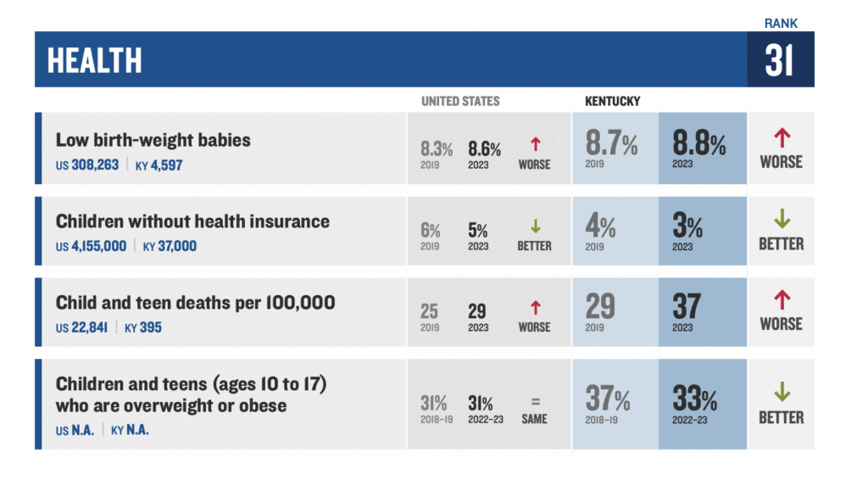Viewport: 868px width, 481px height.
Task: Click US red up arrow for low birth-weight
Action: (535, 144)
